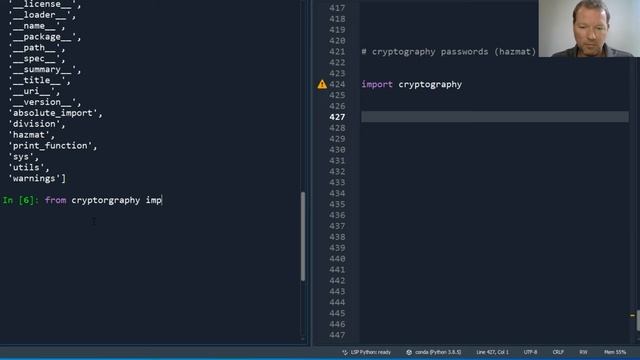
Task: Click line number 421 in gutter
Action: pyautogui.click(x=337, y=52)
